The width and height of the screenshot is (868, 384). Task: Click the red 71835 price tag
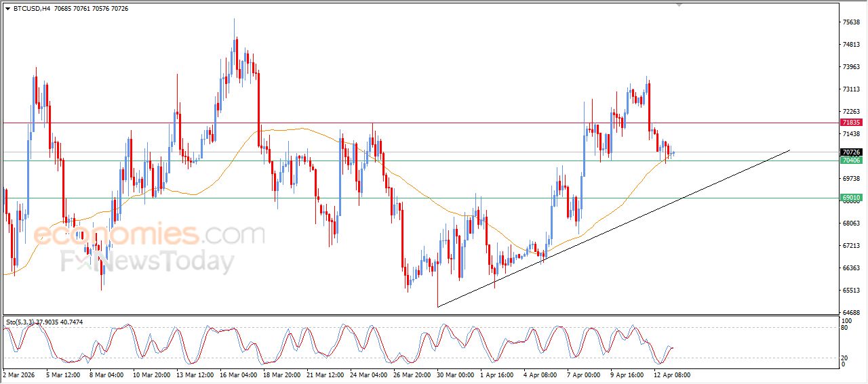tap(850, 123)
